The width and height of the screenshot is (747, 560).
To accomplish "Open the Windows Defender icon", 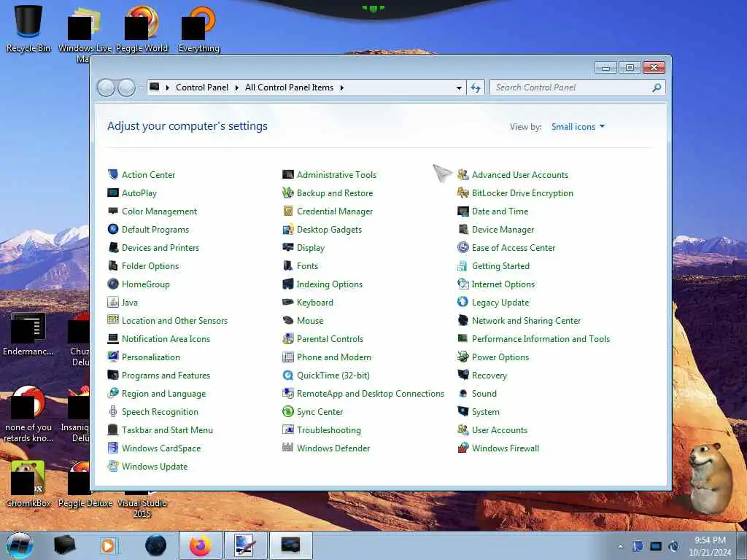I will pyautogui.click(x=287, y=448).
